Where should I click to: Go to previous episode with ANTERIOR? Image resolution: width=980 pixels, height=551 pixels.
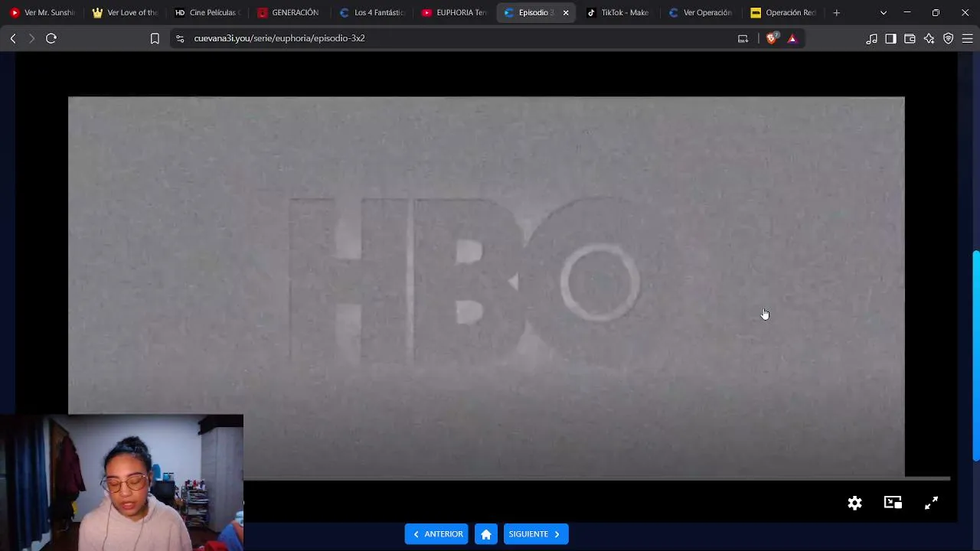point(436,534)
